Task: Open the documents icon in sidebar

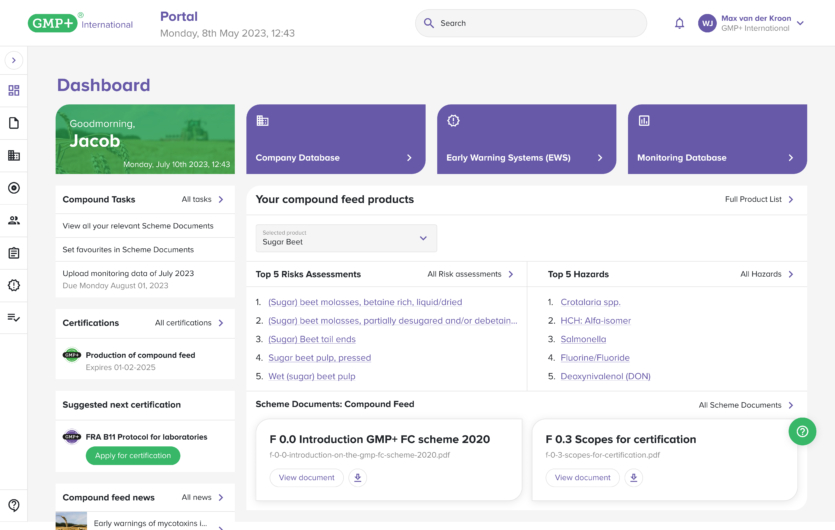Action: [x=14, y=123]
